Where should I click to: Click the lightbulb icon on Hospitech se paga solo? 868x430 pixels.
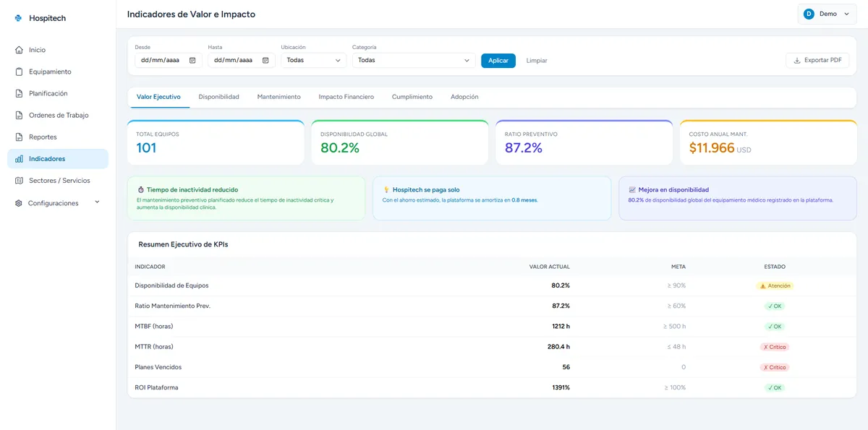pos(386,189)
